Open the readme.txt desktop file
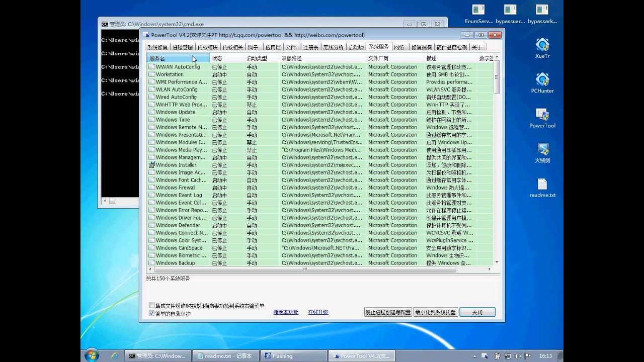 point(542,188)
